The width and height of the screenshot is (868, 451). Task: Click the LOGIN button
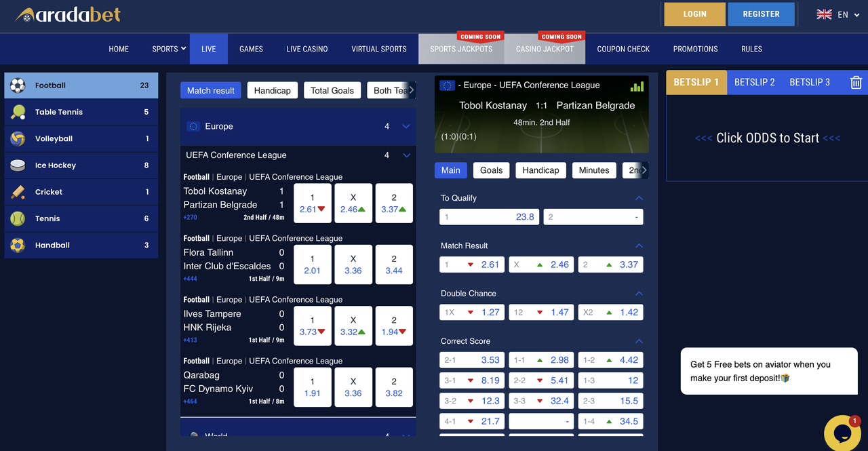point(694,14)
